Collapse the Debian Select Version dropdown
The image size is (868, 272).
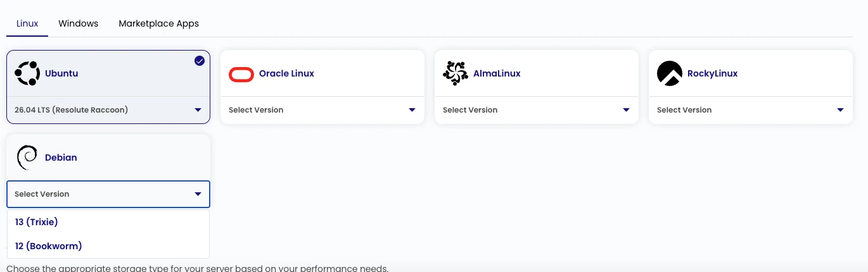tap(108, 194)
